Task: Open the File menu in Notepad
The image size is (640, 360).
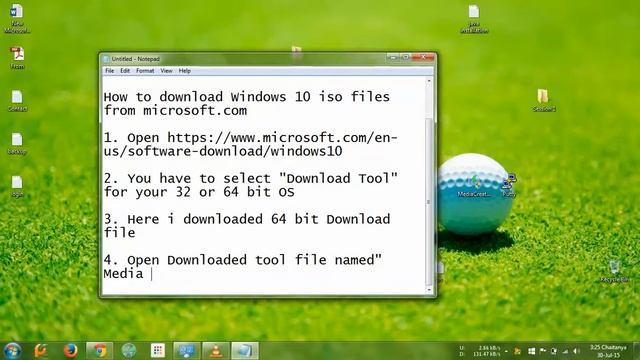Action: 109,71
